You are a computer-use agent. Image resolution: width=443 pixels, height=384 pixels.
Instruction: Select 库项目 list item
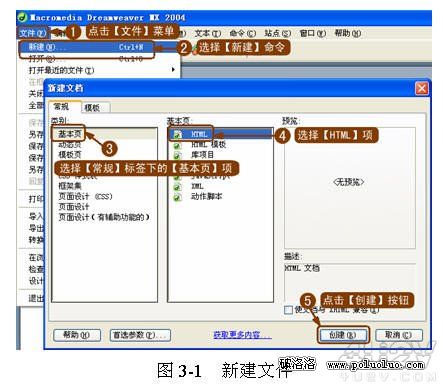click(x=202, y=155)
